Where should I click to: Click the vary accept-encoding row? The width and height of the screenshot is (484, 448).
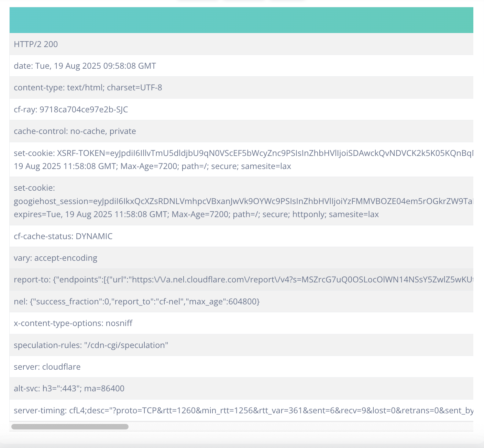coord(56,258)
